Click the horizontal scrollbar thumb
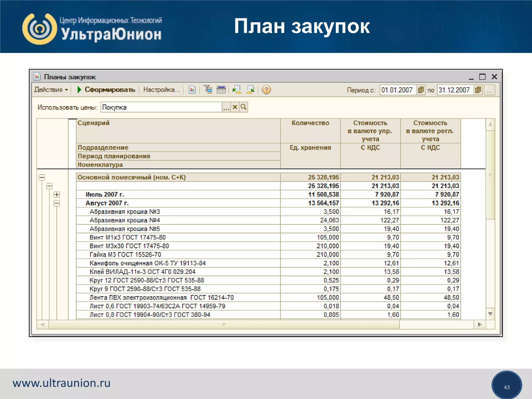Screen dimensions: 532x399 tap(224, 324)
